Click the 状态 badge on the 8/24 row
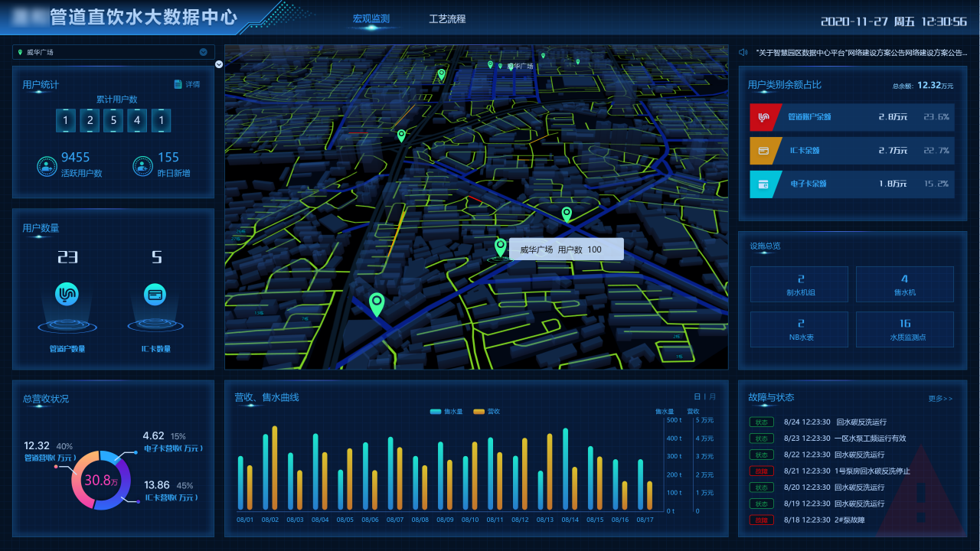The height and width of the screenshot is (551, 980). [x=761, y=422]
